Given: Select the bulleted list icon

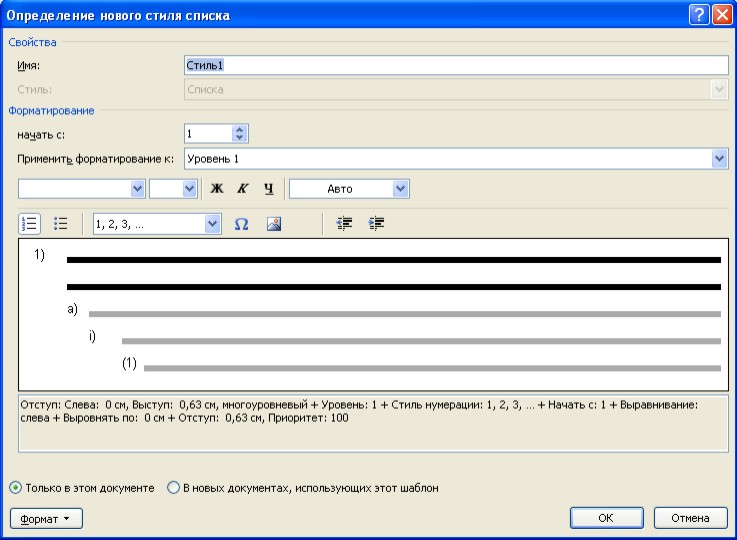Looking at the screenshot, I should coord(60,224).
